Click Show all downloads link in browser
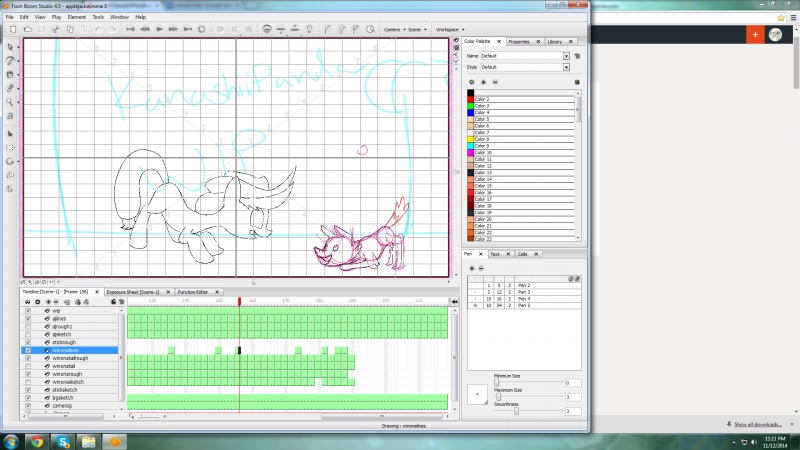The width and height of the screenshot is (800, 450). (758, 424)
